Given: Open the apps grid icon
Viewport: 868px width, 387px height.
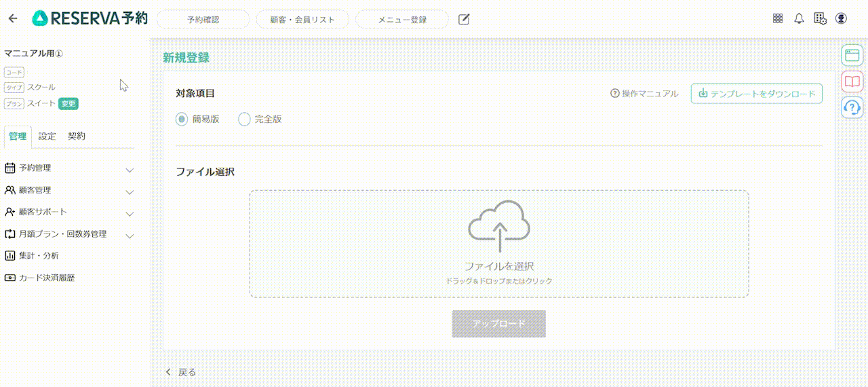Looking at the screenshot, I should (778, 18).
